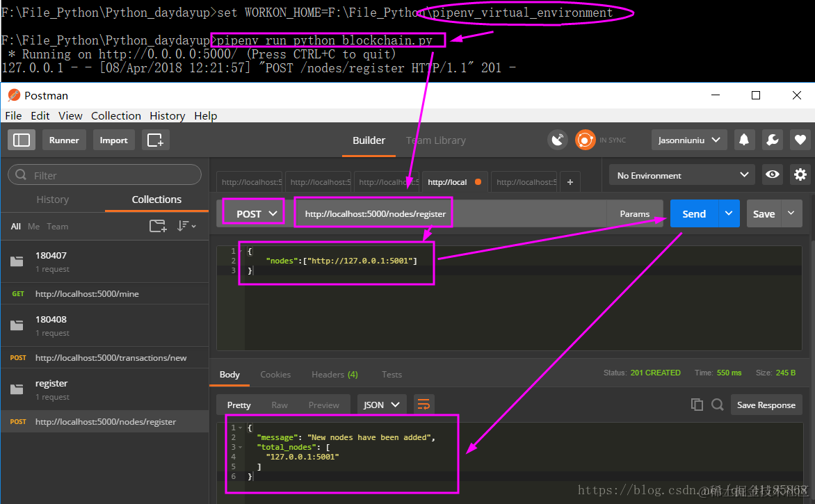The width and height of the screenshot is (815, 504).
Task: Copy response to clipboard icon
Action: pos(697,404)
